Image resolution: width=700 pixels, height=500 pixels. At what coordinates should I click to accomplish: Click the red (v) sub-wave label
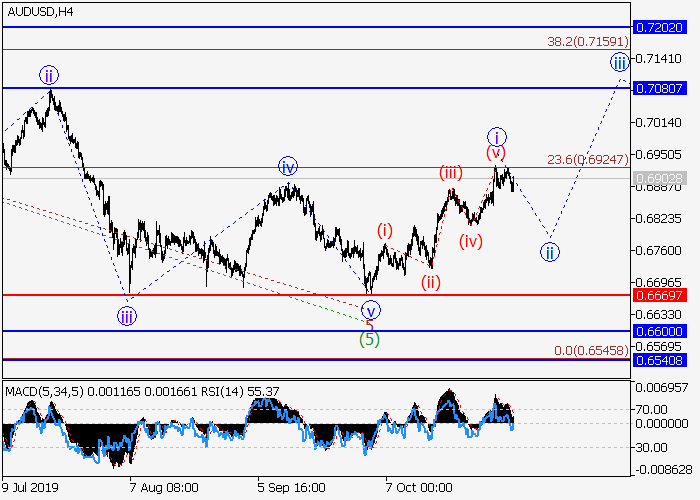click(496, 153)
